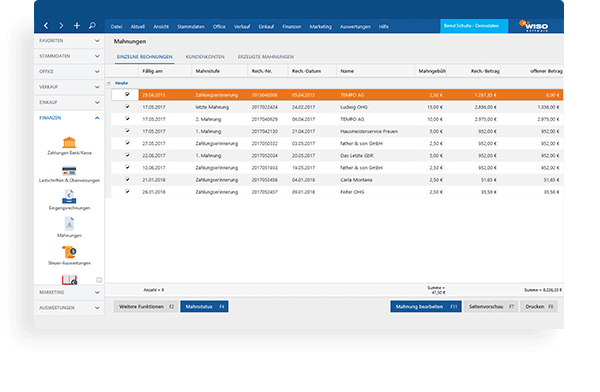The width and height of the screenshot is (600, 392).
Task: Switch to Erzeugte Mahnungen tab
Action: pos(266,57)
